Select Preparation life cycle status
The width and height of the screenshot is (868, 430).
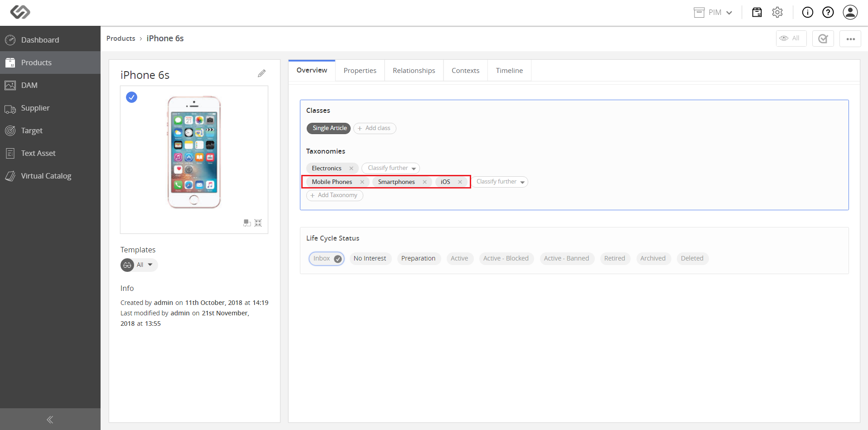pos(418,259)
